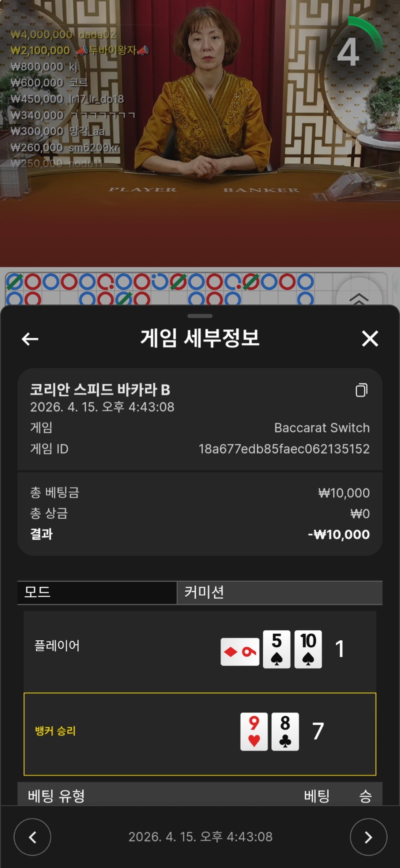Tap the panel's top sheet handle
The width and height of the screenshot is (400, 868).
point(200,316)
